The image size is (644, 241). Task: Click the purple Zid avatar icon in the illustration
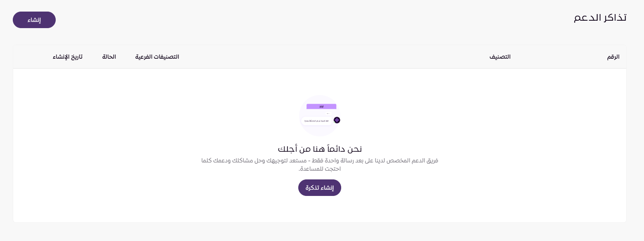[x=337, y=120]
